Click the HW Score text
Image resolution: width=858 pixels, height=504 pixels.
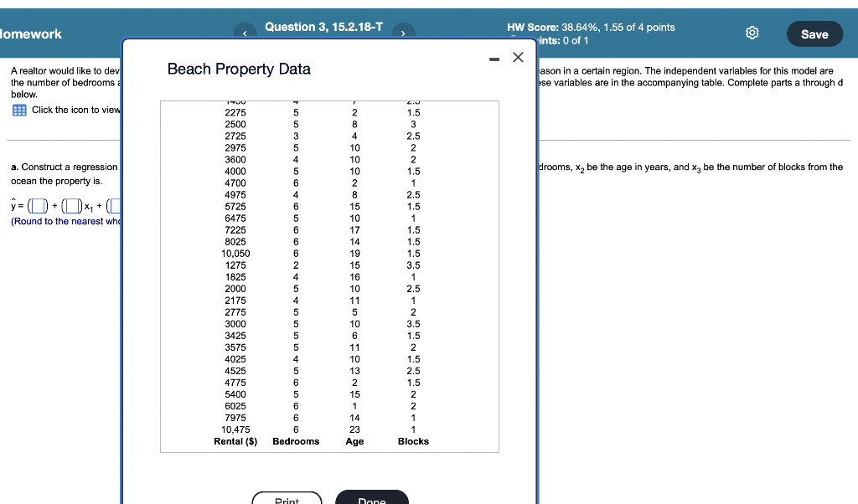click(x=591, y=28)
